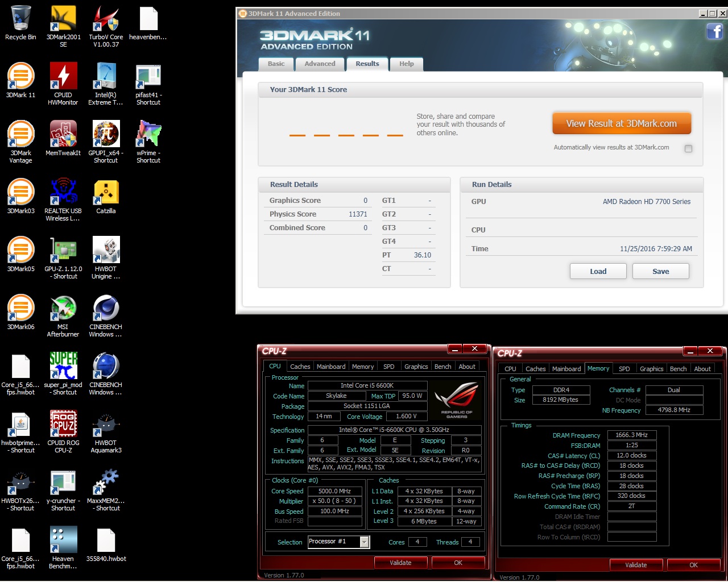Click DRAM Frequency 1666.3 MHz field

(x=631, y=435)
